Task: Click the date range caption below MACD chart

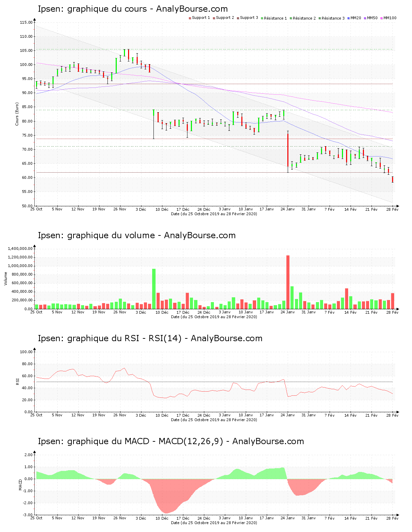Action: (x=214, y=523)
